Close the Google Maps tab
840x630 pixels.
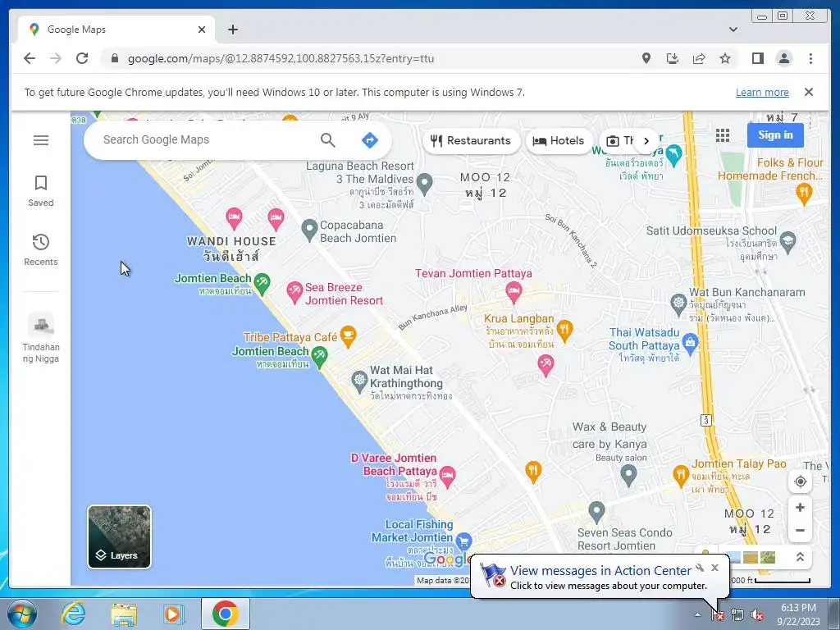(x=202, y=30)
